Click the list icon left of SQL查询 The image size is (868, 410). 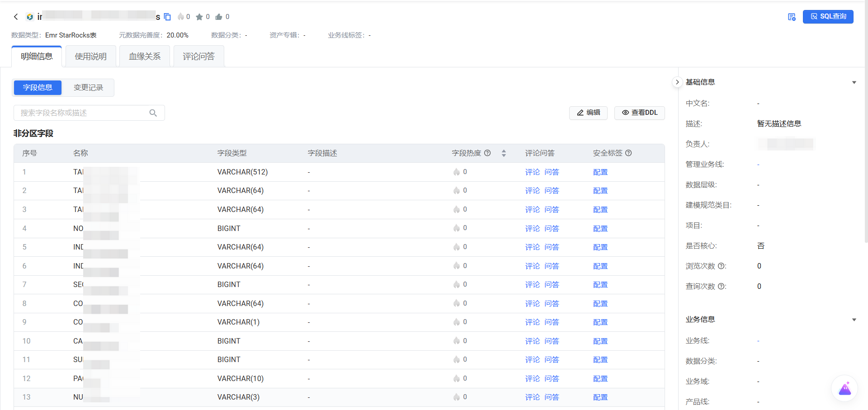[792, 17]
